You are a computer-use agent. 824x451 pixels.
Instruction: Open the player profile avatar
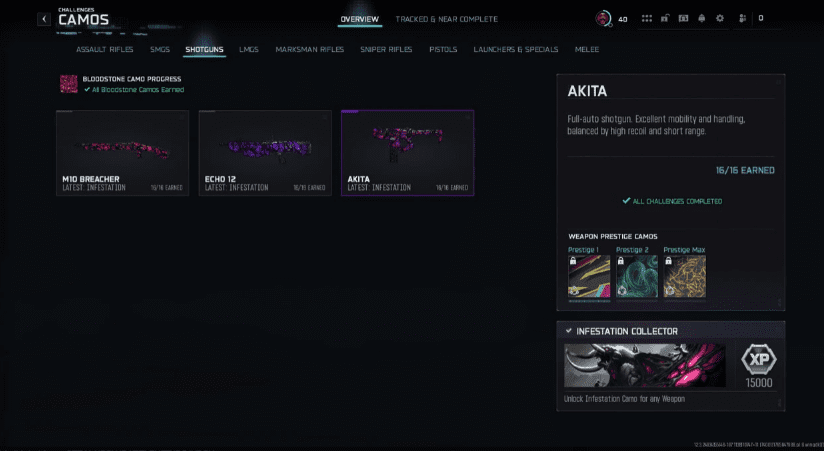click(603, 18)
